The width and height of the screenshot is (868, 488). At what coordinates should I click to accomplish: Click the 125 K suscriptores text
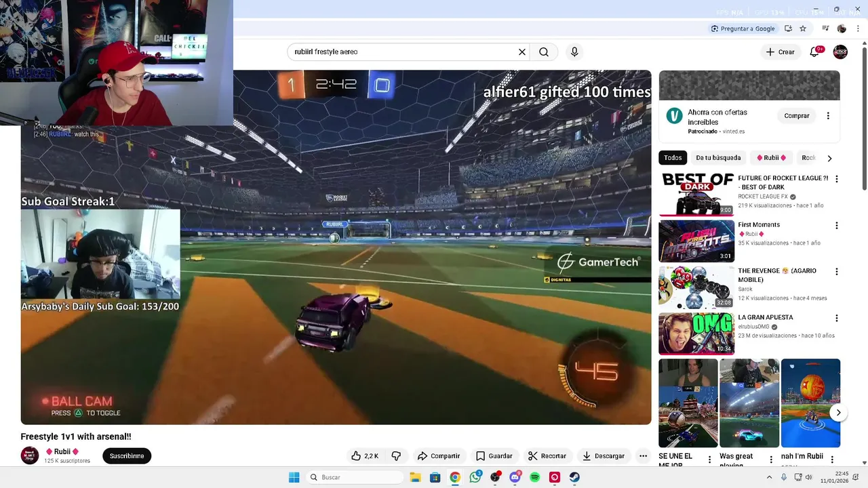click(67, 461)
